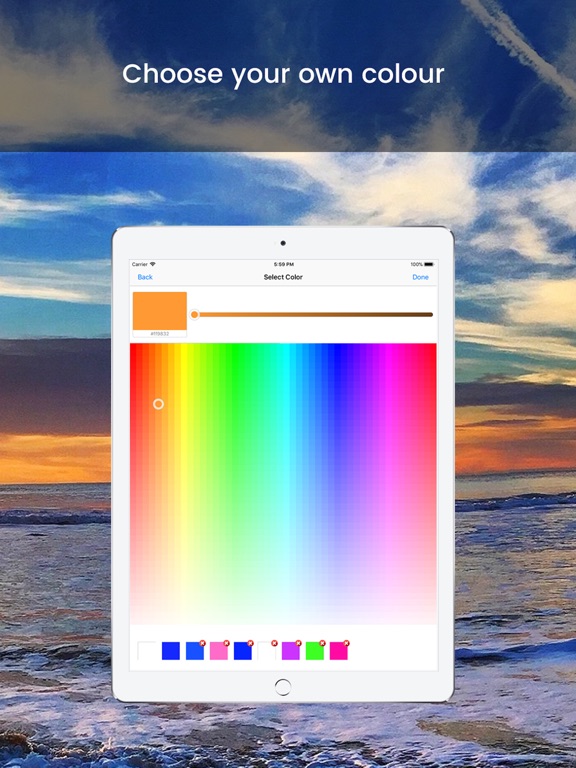Click the orange color preview box

click(x=160, y=311)
